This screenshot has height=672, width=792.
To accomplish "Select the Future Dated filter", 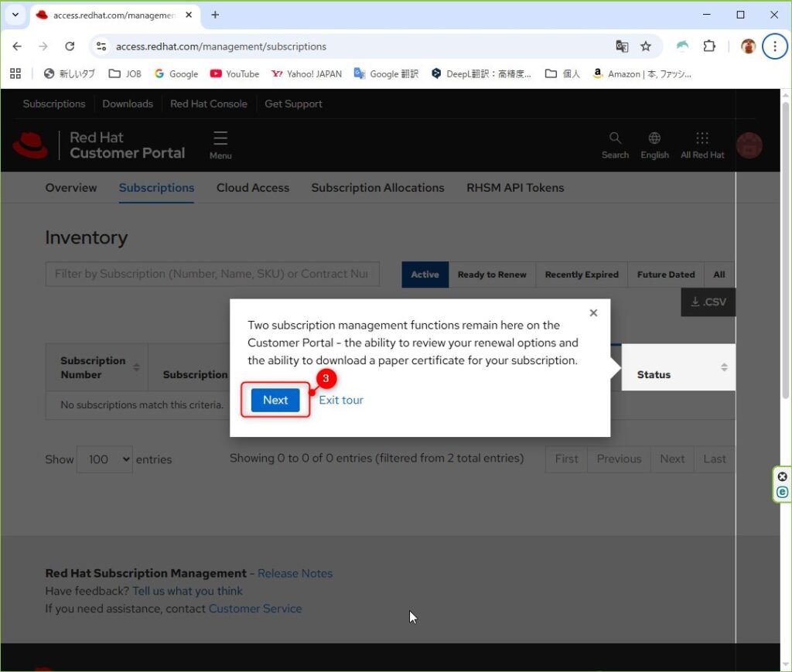I will (666, 275).
